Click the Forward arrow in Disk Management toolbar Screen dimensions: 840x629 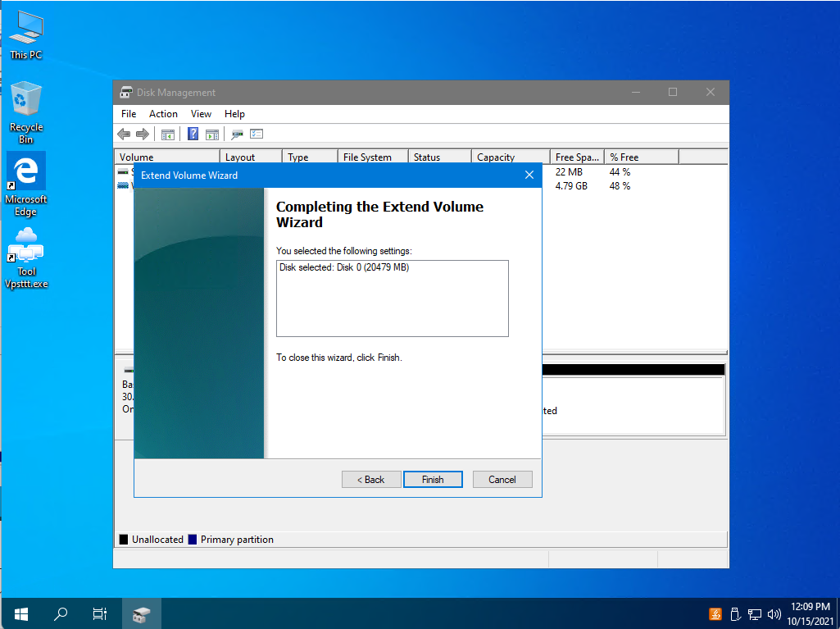point(142,134)
